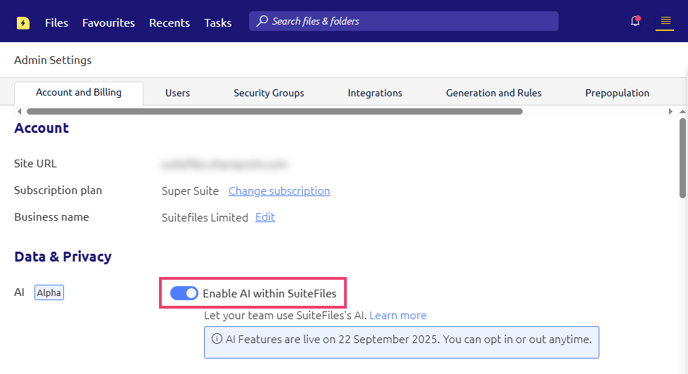Click the Learn more link
Image resolution: width=688 pixels, height=374 pixels.
[x=398, y=315]
